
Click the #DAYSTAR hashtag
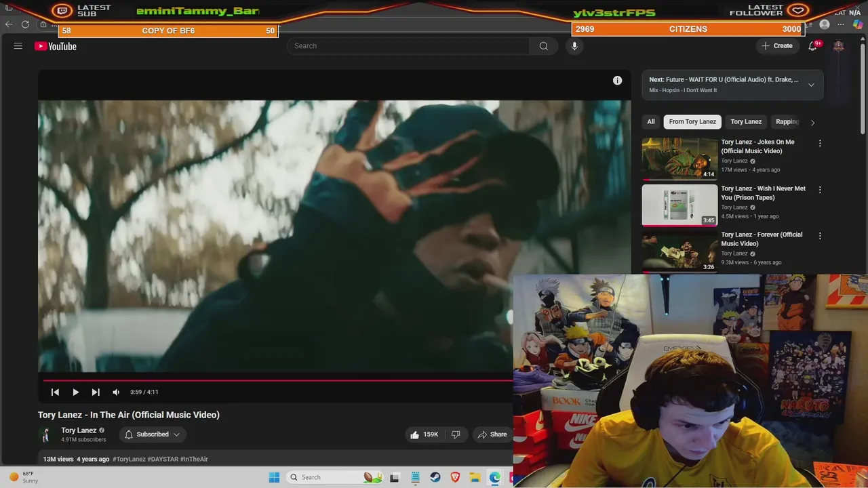pyautogui.click(x=163, y=460)
